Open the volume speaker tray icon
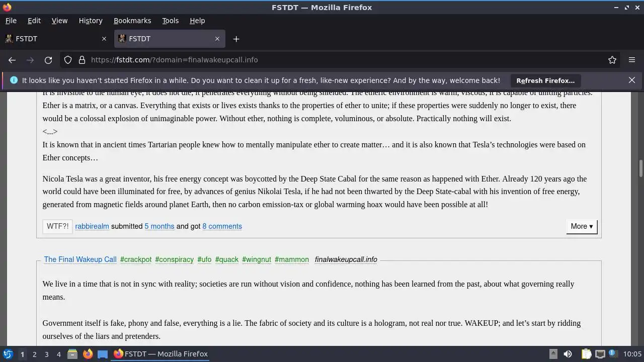The height and width of the screenshot is (362, 644). coord(568,354)
